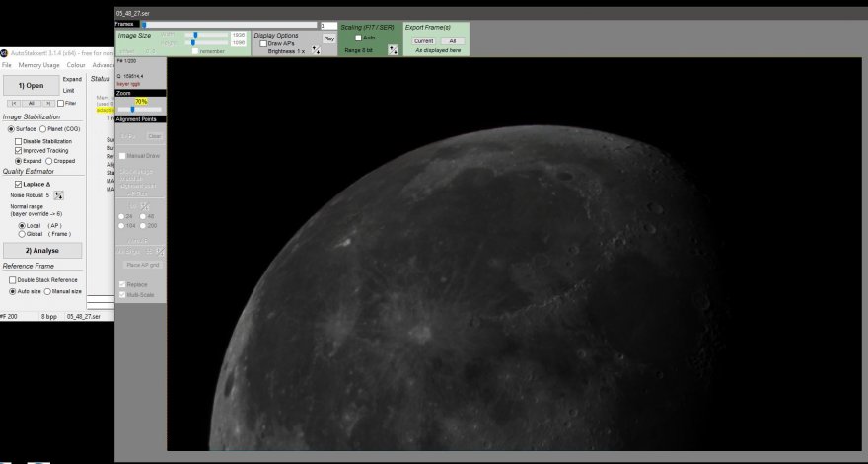Click the 8 bpp status bar entry
This screenshot has height=464, width=868.
point(48,317)
